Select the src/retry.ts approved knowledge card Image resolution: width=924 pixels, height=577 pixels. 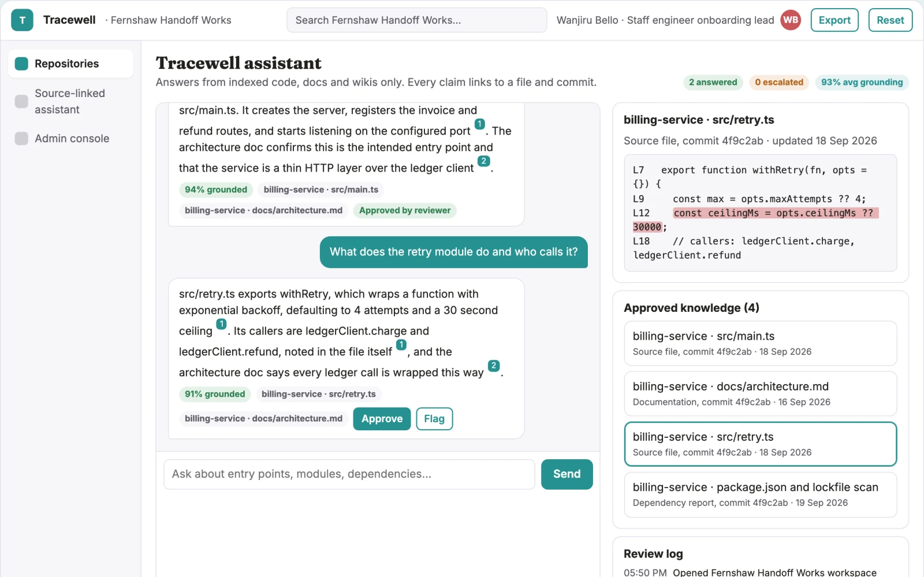pos(760,444)
